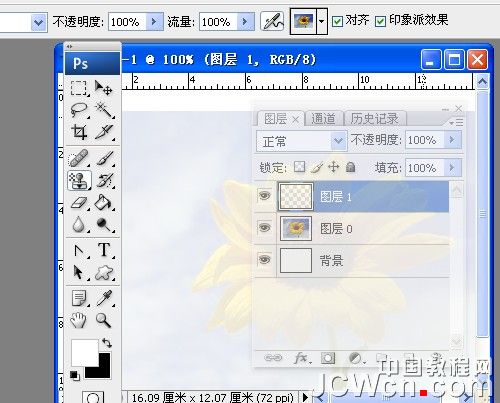Open the status bar info arrow
Viewport: 500px width, 403px height.
(x=305, y=397)
